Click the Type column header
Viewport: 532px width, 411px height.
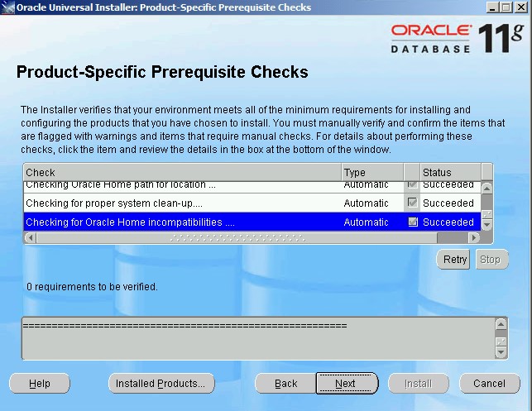[372, 172]
